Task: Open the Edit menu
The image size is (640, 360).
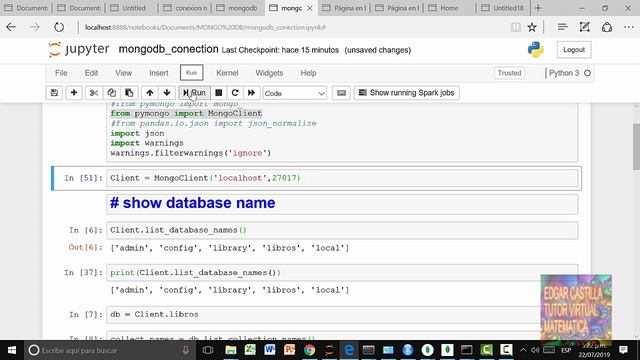Action: coord(91,73)
